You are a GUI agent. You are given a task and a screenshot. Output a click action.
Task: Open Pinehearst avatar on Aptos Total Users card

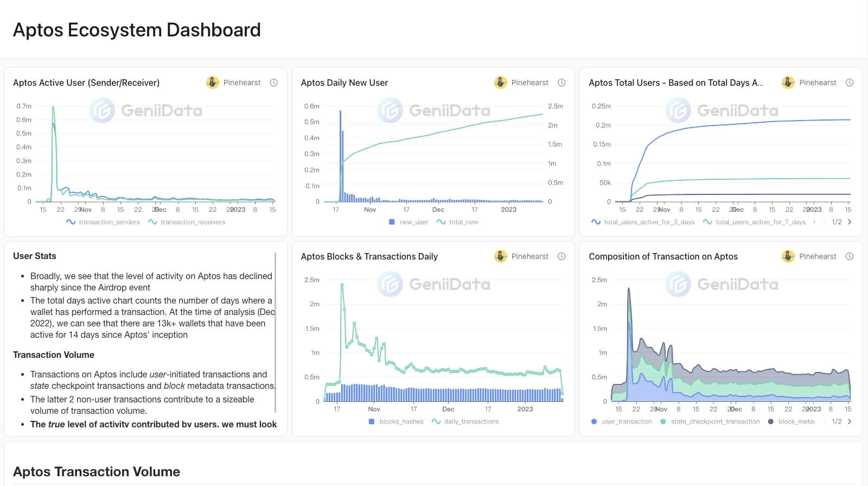click(788, 83)
